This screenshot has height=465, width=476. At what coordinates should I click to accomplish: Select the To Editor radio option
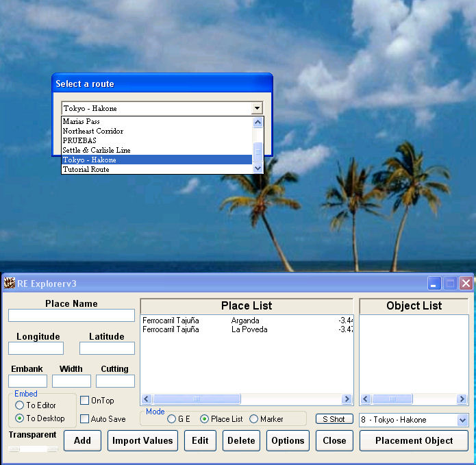tap(20, 405)
